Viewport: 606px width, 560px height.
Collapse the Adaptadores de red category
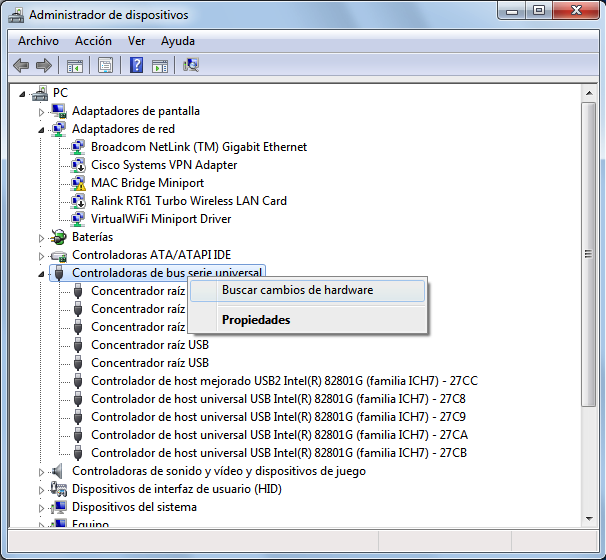point(42,129)
